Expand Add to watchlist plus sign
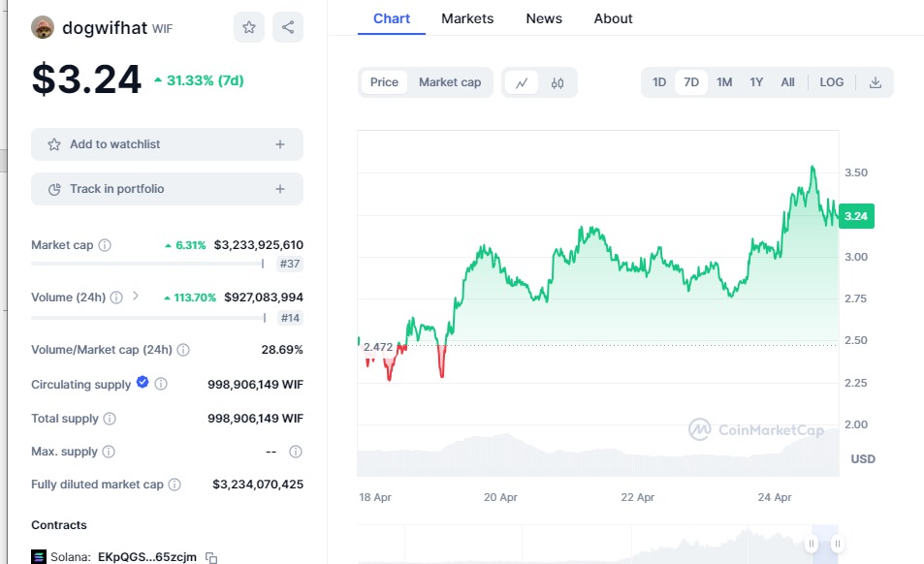This screenshot has height=564, width=924. tap(280, 144)
